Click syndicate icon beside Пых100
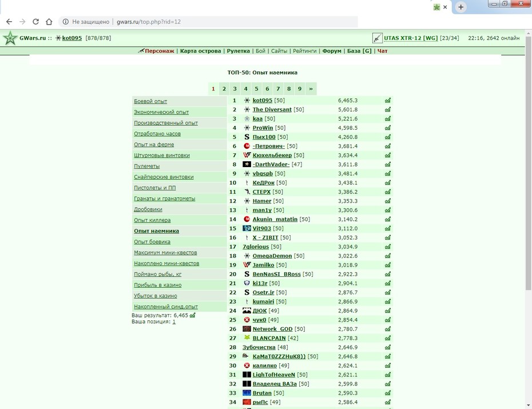This screenshot has height=409, width=532. tap(247, 137)
